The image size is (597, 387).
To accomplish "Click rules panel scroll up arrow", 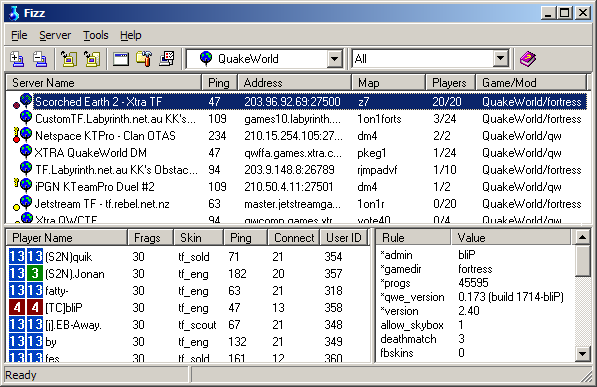I will coord(583,238).
